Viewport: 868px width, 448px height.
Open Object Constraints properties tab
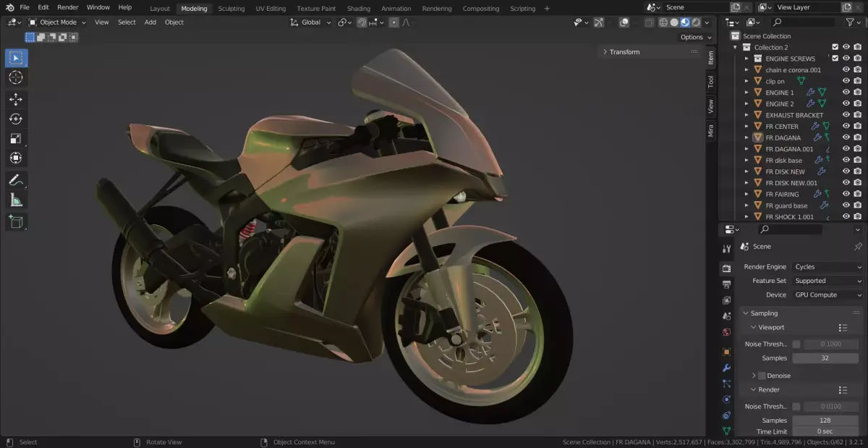tap(726, 415)
